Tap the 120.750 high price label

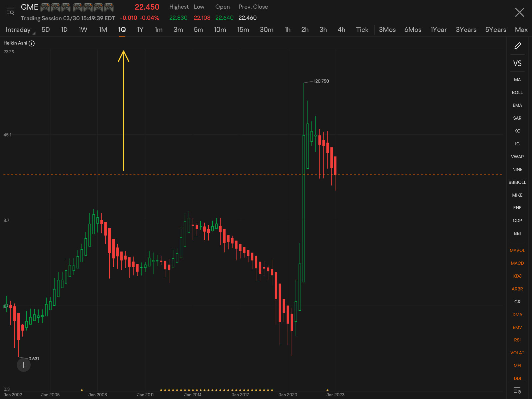(x=321, y=81)
